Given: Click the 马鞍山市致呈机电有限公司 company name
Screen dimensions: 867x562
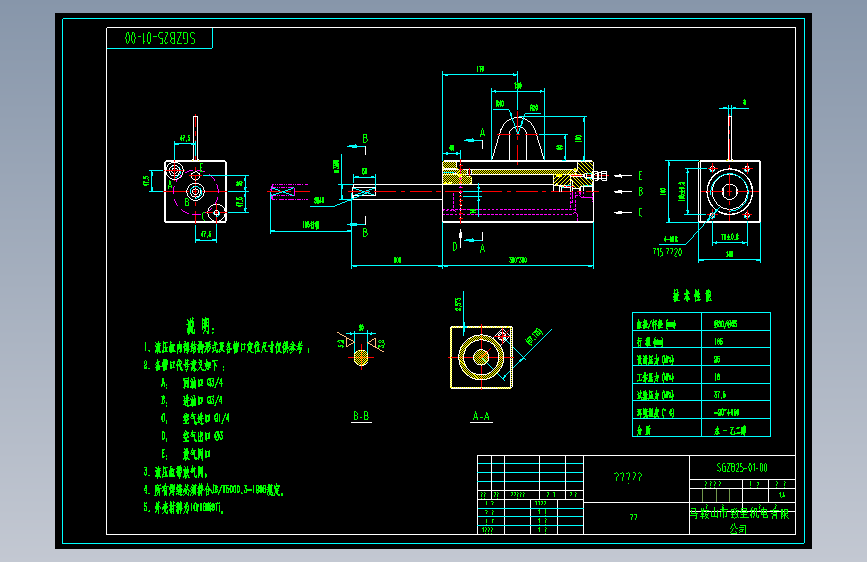Looking at the screenshot, I should click(740, 520).
